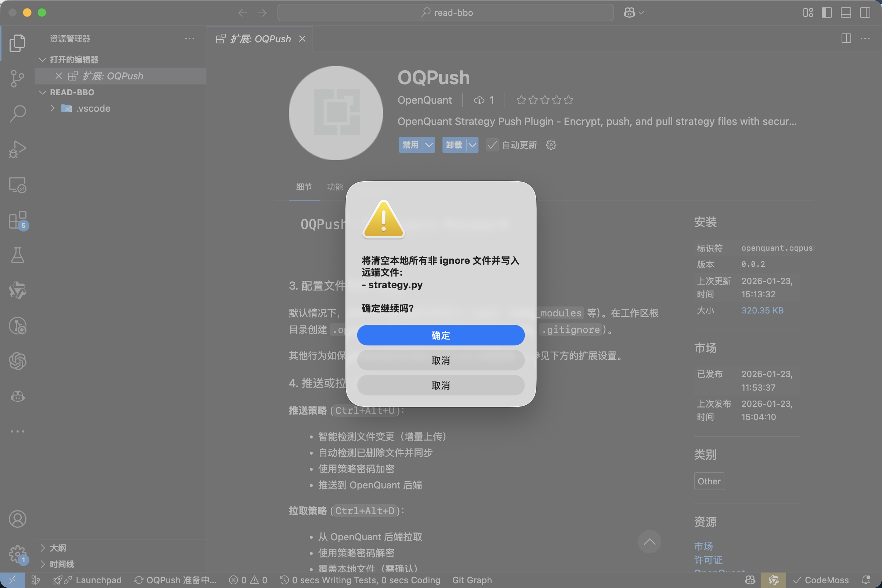Confirm the dialog by clicking 确定
Screen dimensions: 882x588
[x=441, y=335]
